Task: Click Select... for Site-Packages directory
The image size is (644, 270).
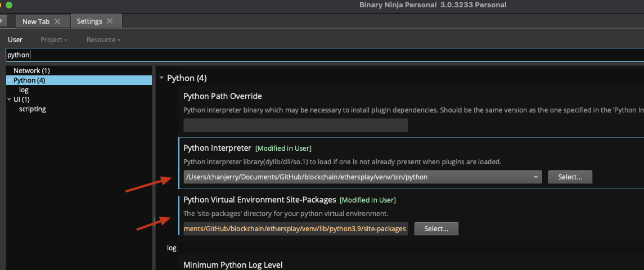Action: [436, 228]
